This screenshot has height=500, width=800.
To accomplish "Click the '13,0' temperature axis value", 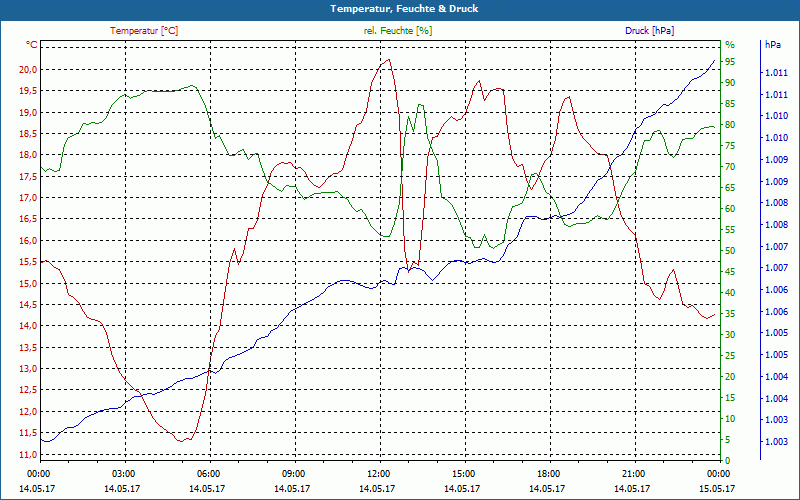I will (29, 369).
